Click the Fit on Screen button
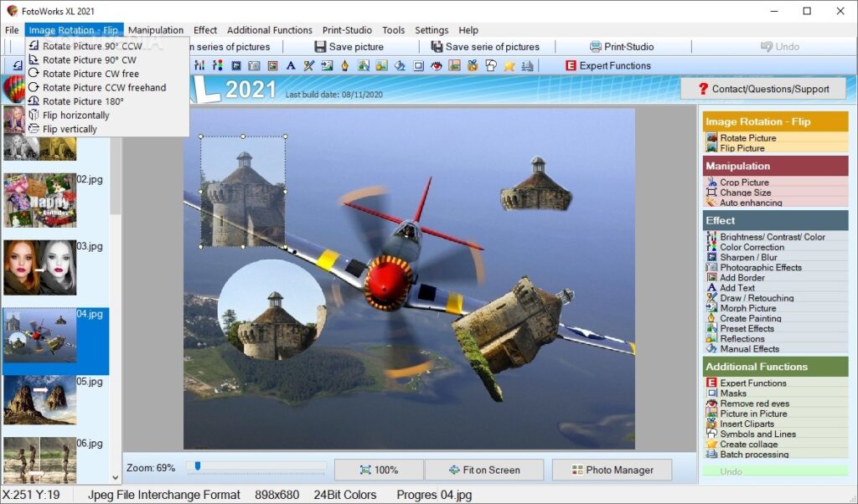858x504 pixels. [484, 470]
